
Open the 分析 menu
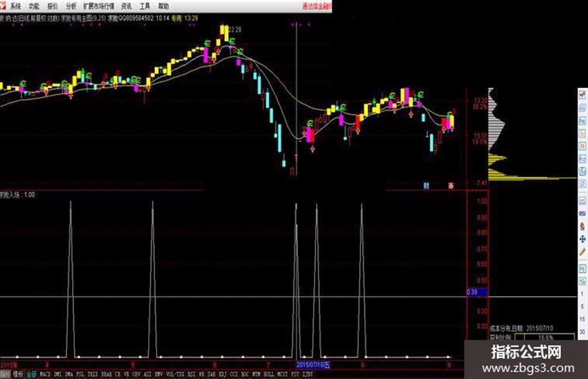[71, 6]
